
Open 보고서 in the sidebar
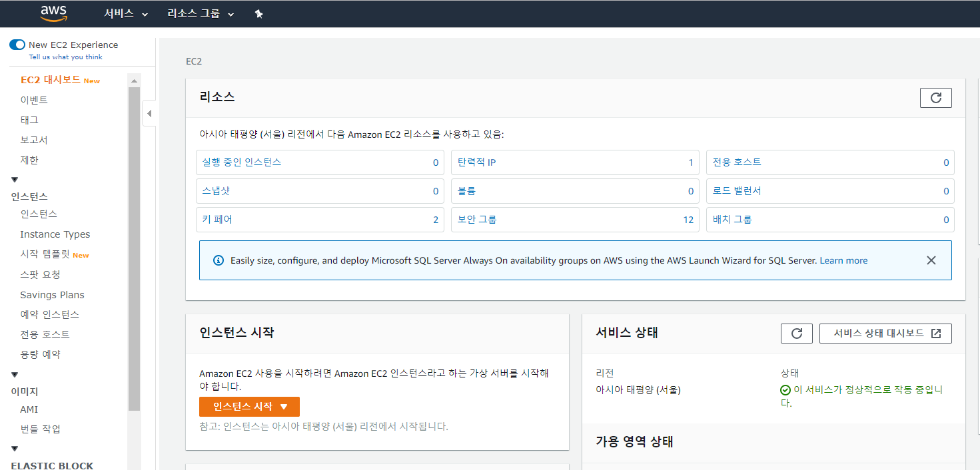pos(34,140)
